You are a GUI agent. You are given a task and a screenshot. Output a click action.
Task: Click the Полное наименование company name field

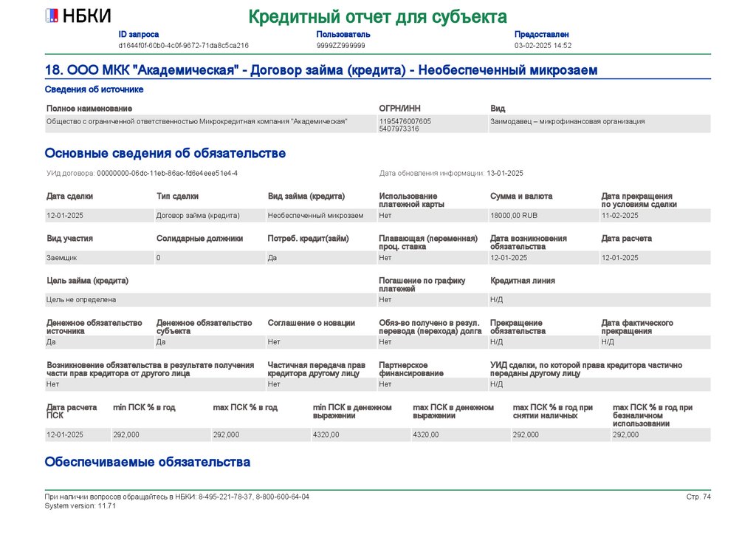click(x=210, y=123)
